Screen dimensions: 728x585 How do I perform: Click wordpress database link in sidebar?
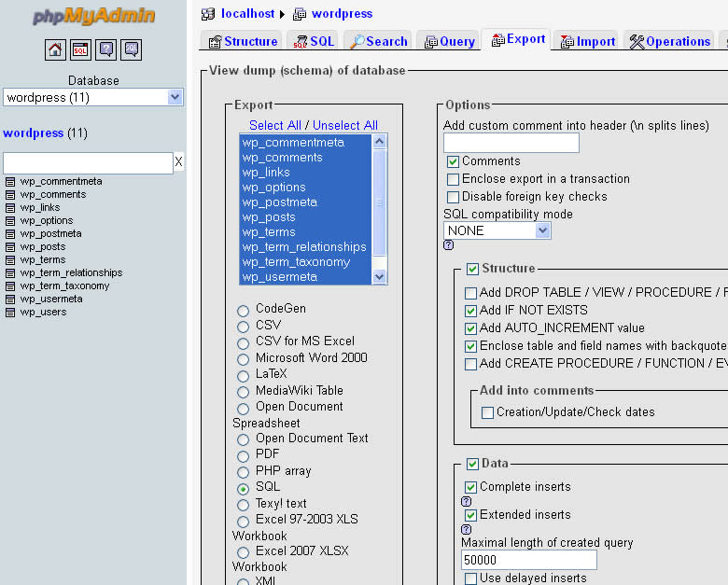click(x=34, y=133)
